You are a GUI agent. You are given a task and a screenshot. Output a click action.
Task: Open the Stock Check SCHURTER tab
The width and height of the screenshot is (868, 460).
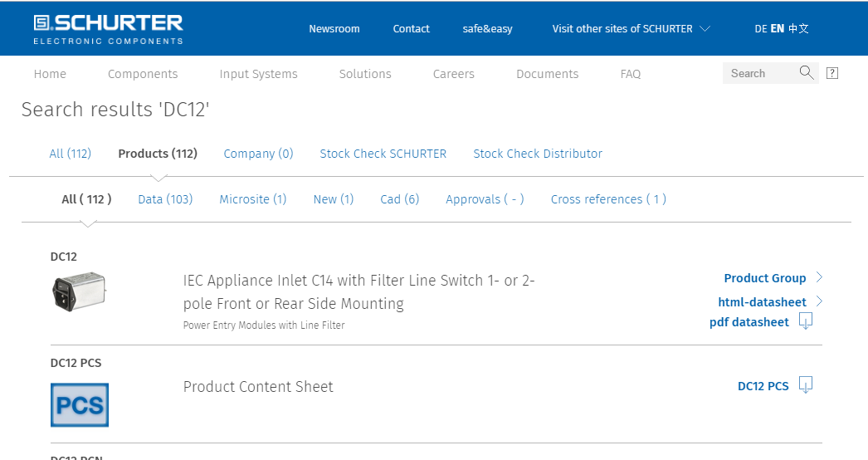coord(383,154)
